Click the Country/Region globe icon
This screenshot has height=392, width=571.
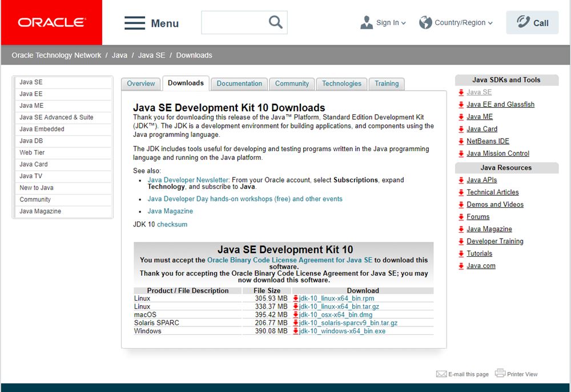point(425,23)
